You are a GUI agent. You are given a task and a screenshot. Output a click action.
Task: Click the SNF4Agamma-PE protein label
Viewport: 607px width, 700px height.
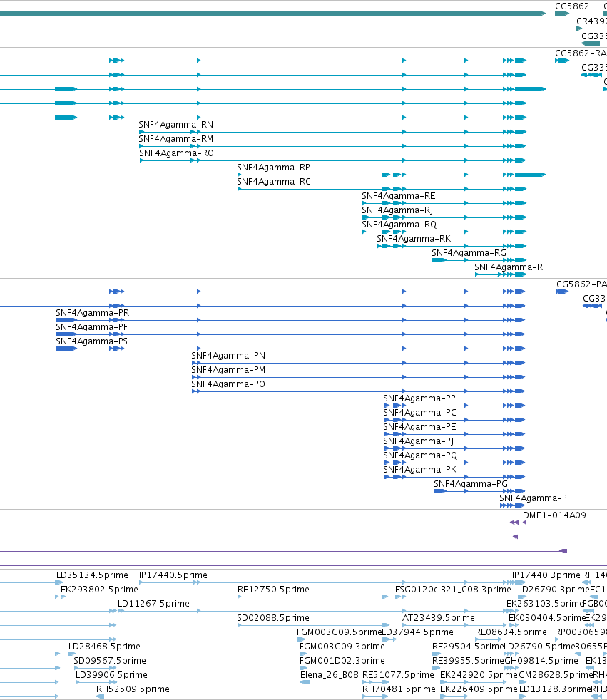coord(419,427)
